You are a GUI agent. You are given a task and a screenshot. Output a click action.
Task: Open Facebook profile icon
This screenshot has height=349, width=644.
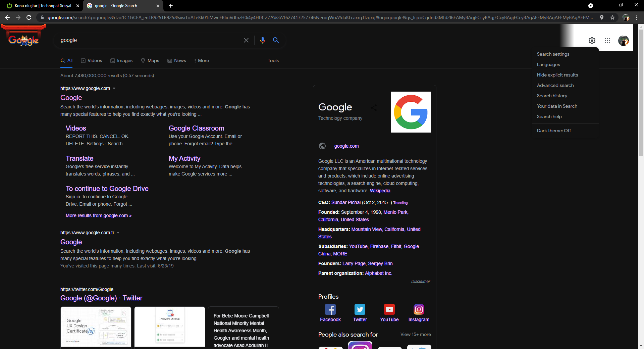click(x=330, y=309)
